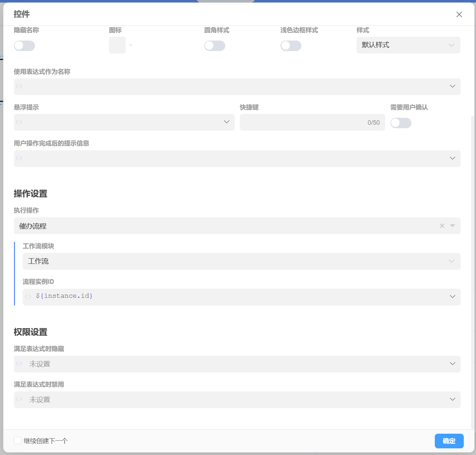
Task: Click the 确定 button
Action: tap(449, 441)
